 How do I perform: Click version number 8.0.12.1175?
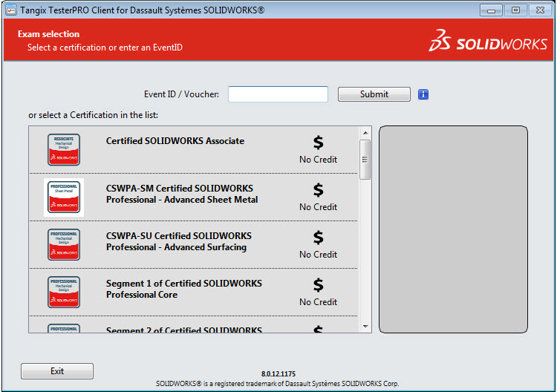tap(278, 374)
